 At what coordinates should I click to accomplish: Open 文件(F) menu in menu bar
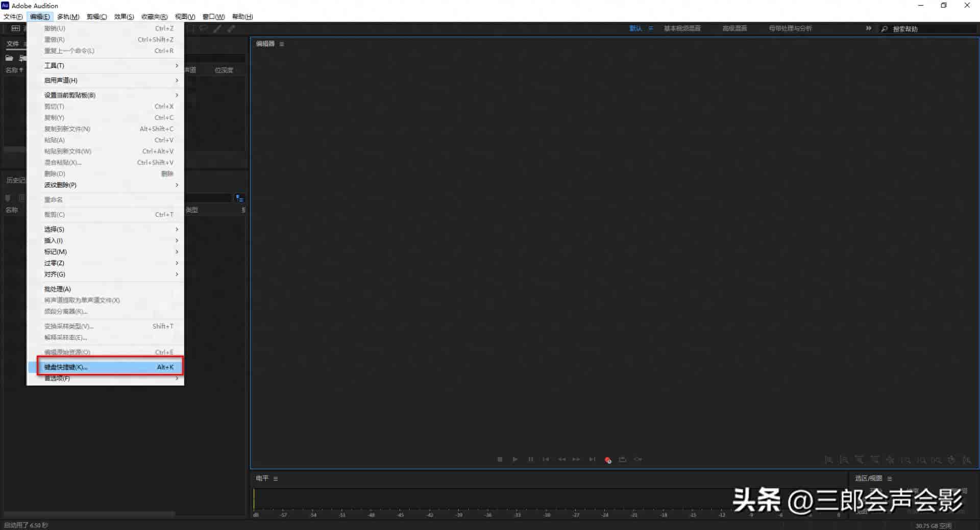(13, 17)
